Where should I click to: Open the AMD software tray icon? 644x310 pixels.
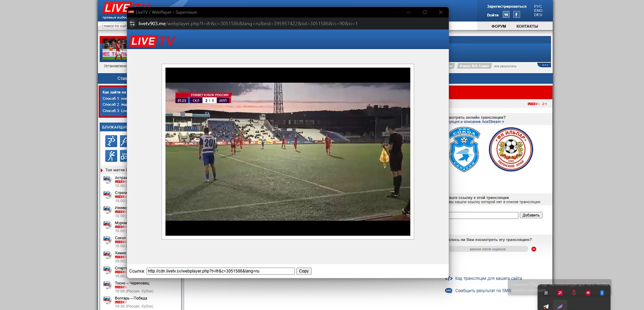pyautogui.click(x=560, y=293)
